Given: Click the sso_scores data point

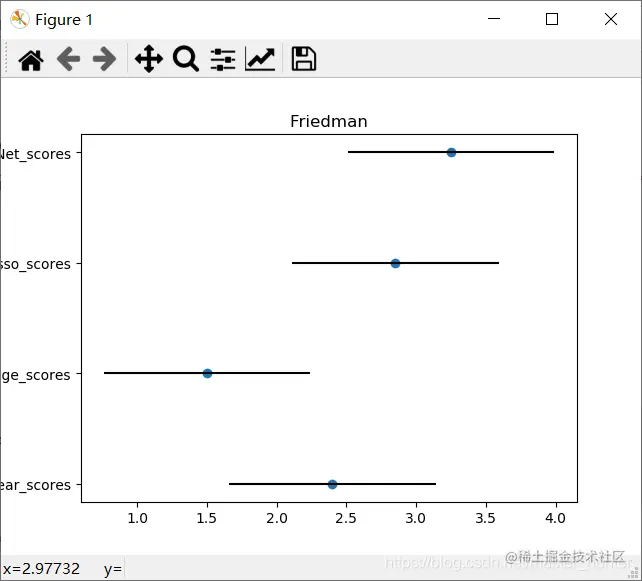Looking at the screenshot, I should pyautogui.click(x=395, y=263).
